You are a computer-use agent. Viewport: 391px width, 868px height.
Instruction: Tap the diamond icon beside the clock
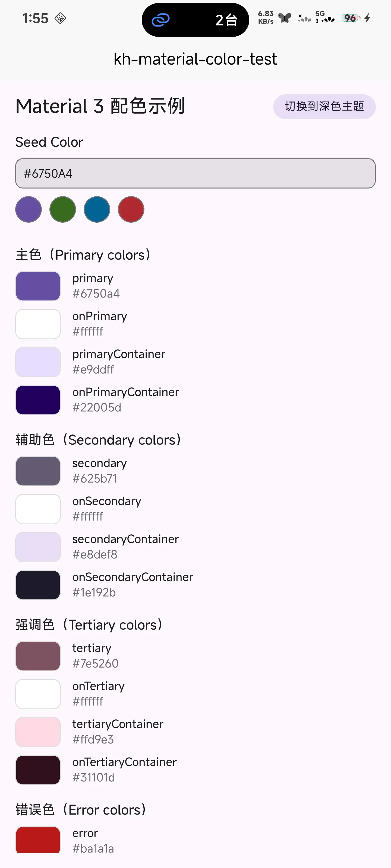tap(60, 18)
